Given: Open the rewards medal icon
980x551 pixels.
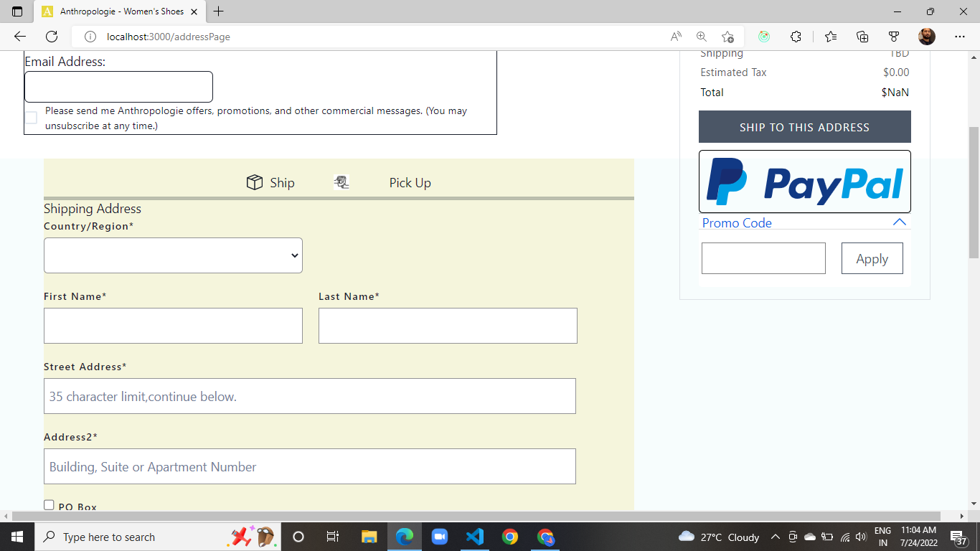Looking at the screenshot, I should coord(894,37).
